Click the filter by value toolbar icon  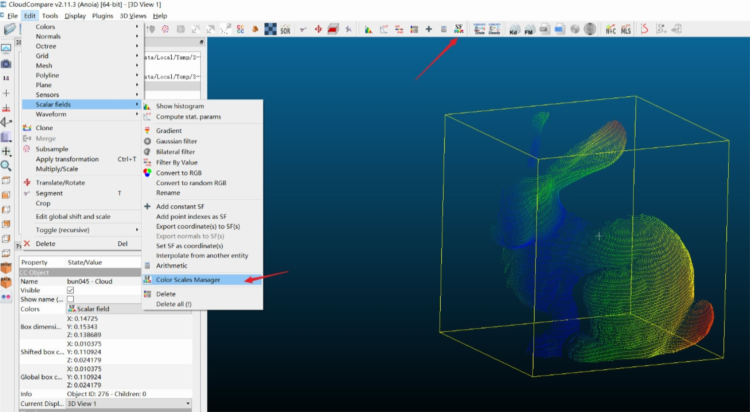click(398, 30)
